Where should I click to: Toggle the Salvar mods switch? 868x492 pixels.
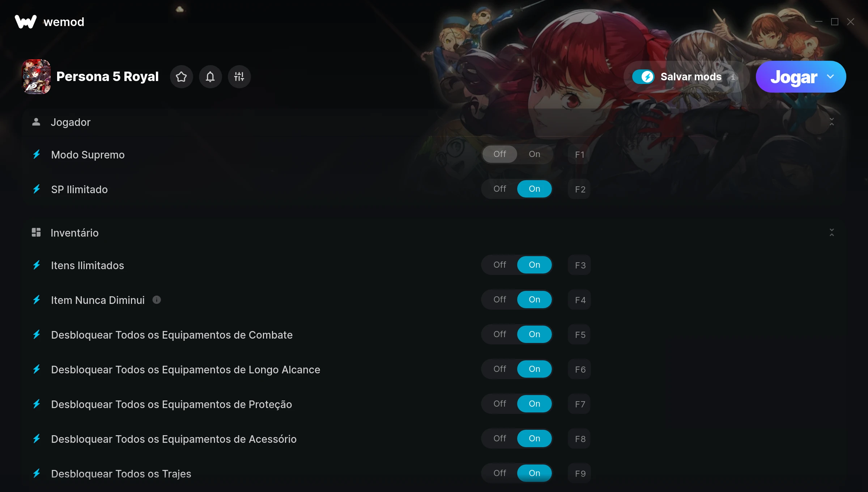point(643,77)
